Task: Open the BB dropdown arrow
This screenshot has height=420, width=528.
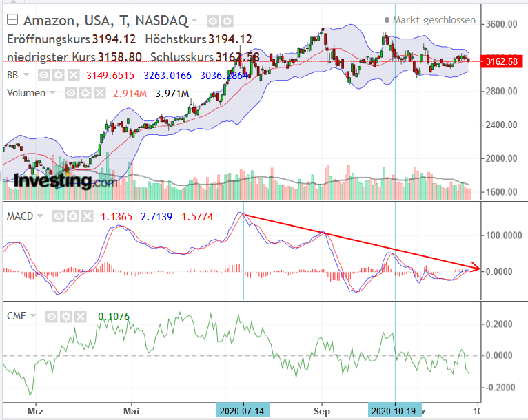Action: click(x=26, y=74)
